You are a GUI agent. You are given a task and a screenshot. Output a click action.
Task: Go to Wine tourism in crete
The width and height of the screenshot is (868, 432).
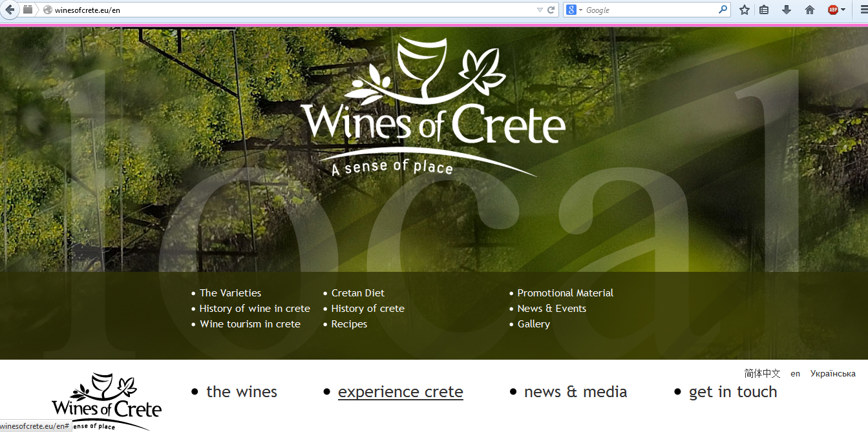click(x=250, y=324)
